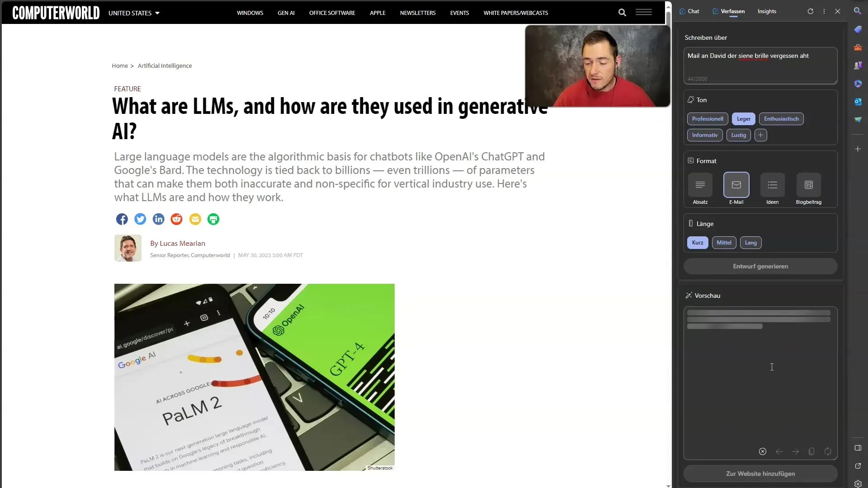Open the WHITE PAPERS/WEBCASTS menu

click(x=516, y=13)
